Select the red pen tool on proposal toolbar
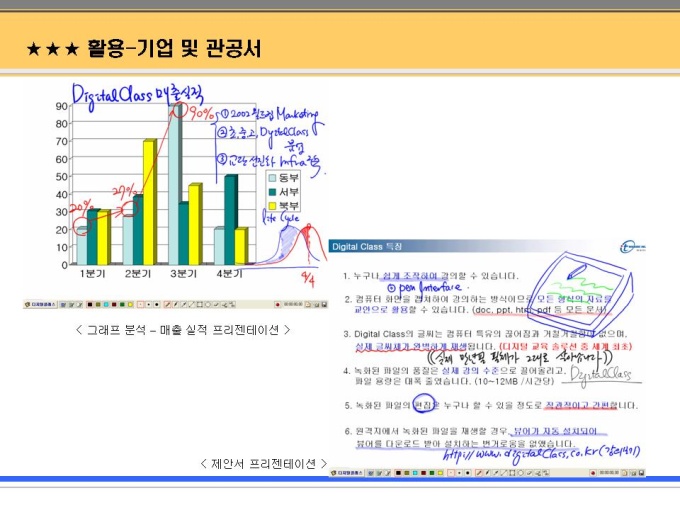Image resolution: width=680 pixels, height=510 pixels. tap(479, 473)
